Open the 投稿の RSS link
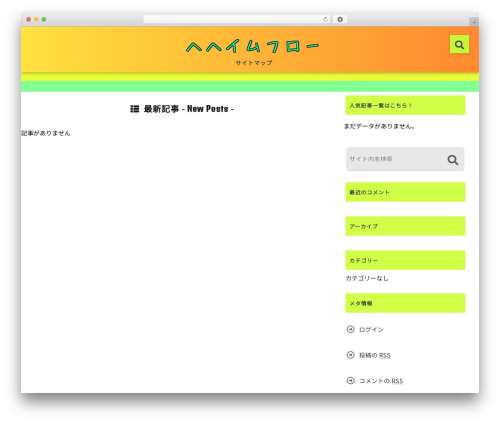The height and width of the screenshot is (423, 500). pyautogui.click(x=375, y=355)
